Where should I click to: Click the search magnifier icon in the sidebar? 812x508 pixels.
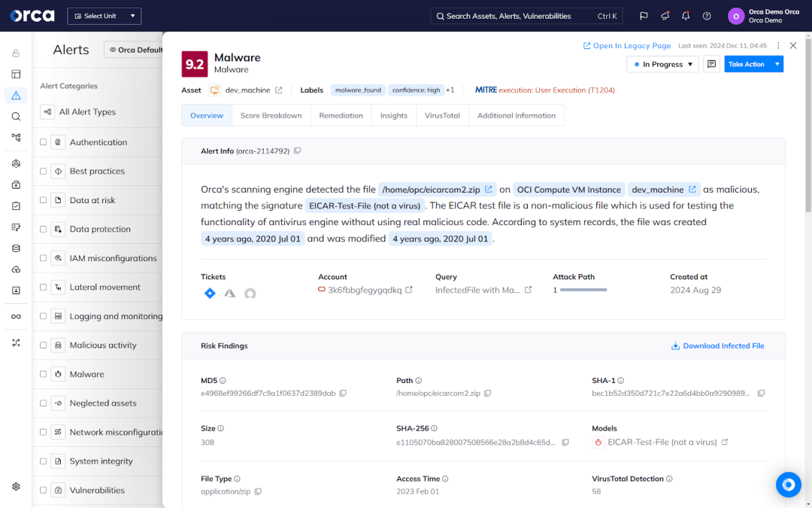(x=16, y=117)
